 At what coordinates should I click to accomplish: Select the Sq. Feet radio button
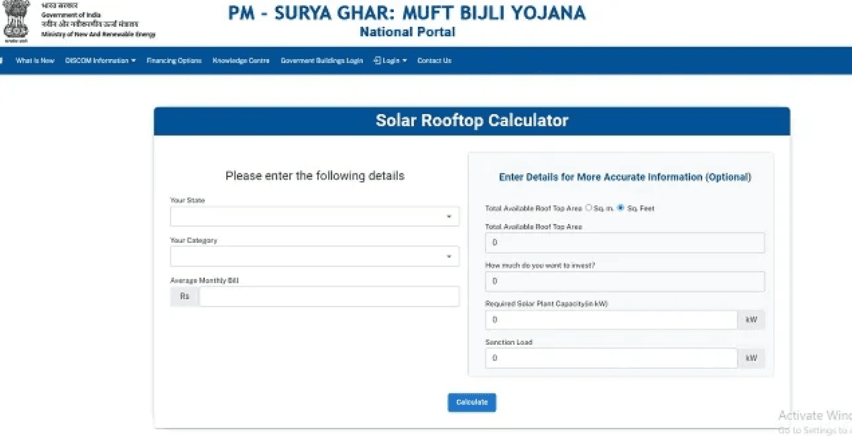(x=621, y=208)
